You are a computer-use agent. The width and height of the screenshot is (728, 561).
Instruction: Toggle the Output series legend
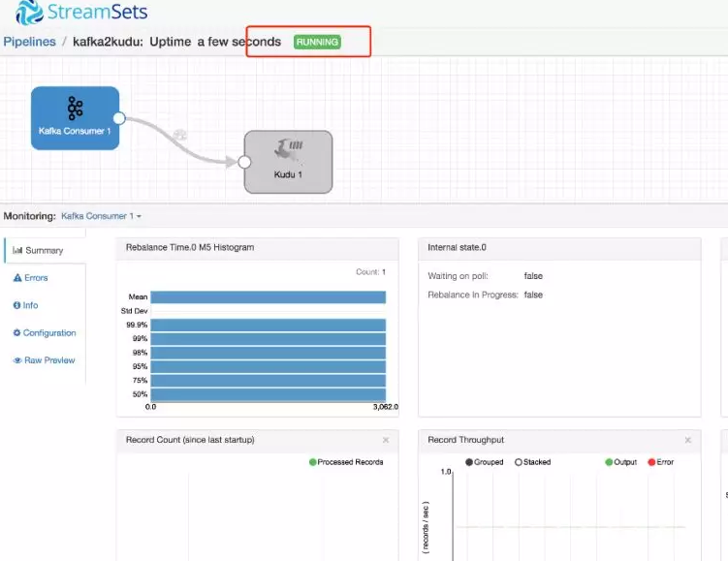click(620, 462)
